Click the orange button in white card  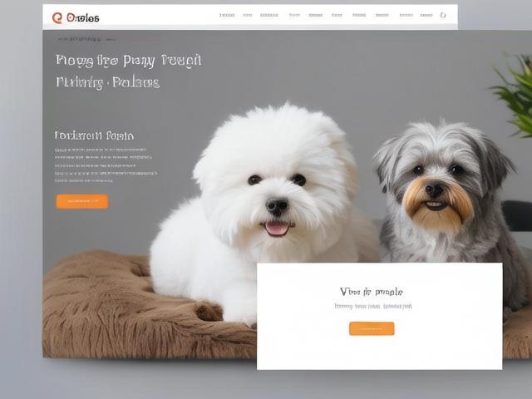point(372,329)
